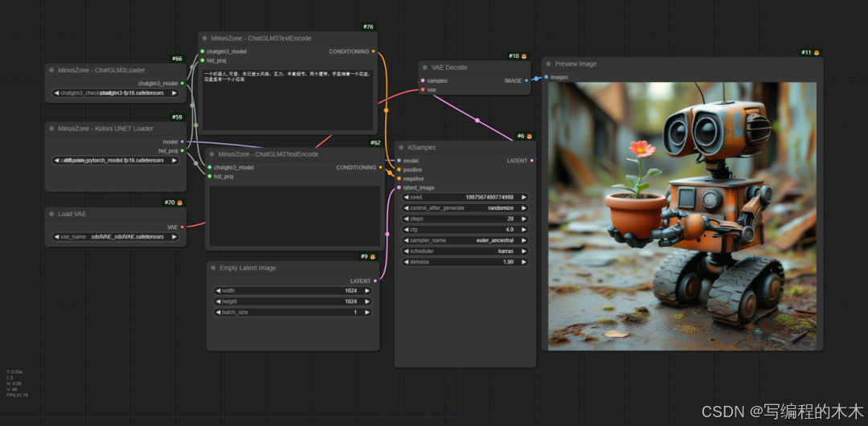The height and width of the screenshot is (426, 868).
Task: Open the scheduler karras selector
Action: tap(465, 251)
